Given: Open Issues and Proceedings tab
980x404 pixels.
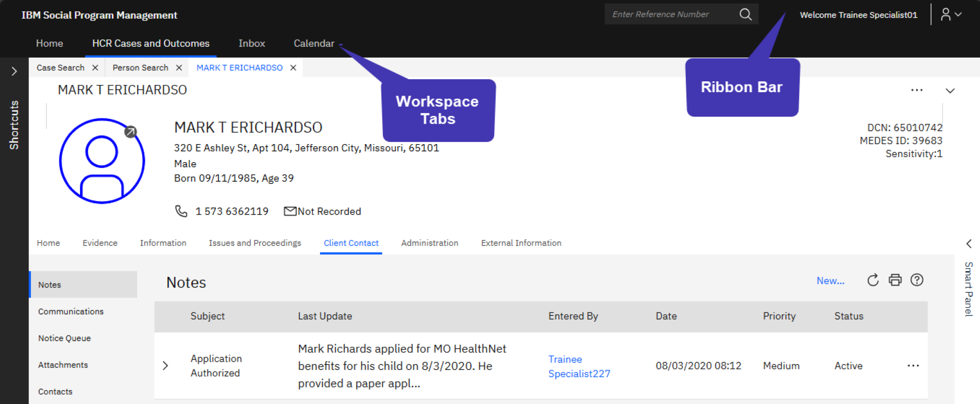Looking at the screenshot, I should [255, 243].
